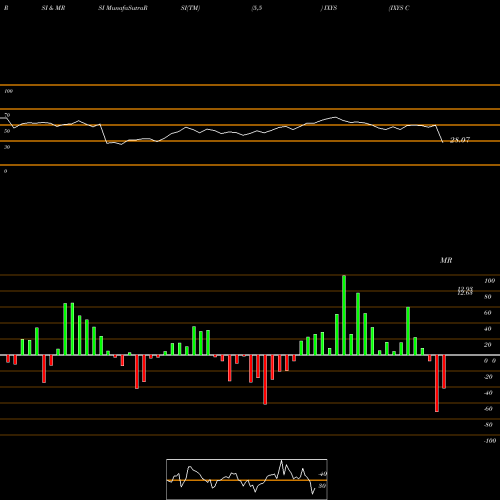This screenshot has width=500, height=500.
Task: Click the MR label above the bar chart
Action: [x=446, y=260]
